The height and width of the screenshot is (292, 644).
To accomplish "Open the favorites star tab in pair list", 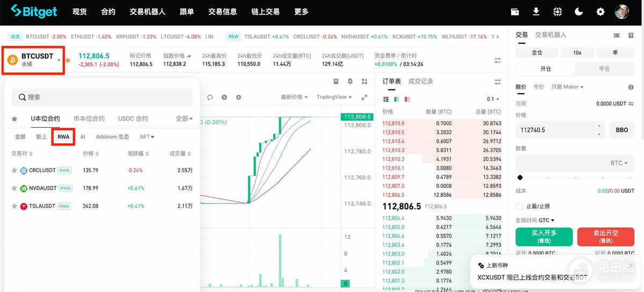I will click(x=14, y=119).
